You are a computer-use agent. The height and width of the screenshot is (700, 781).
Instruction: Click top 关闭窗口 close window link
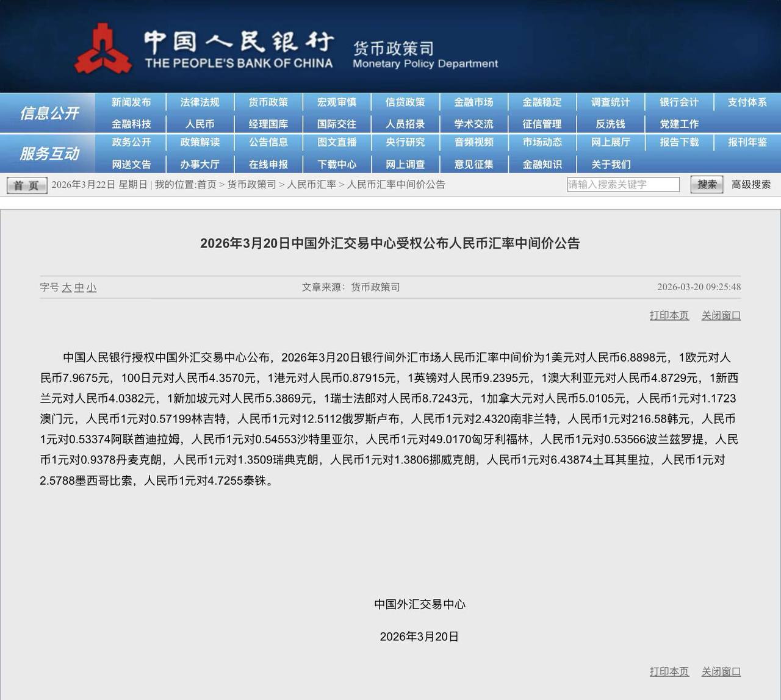pyautogui.click(x=721, y=315)
